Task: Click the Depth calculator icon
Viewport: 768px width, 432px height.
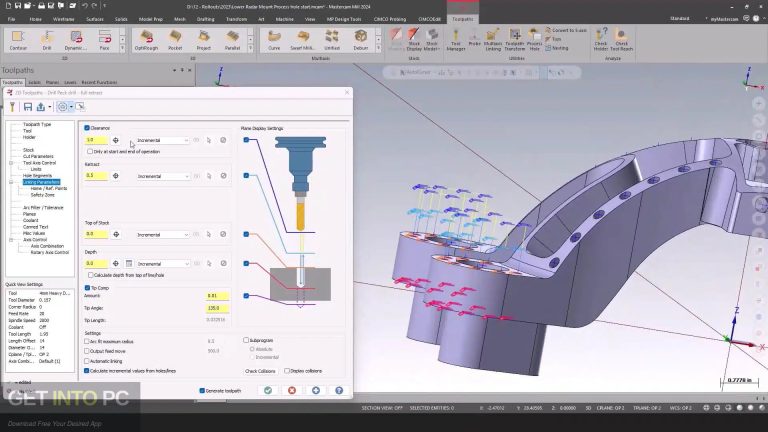Action: tap(129, 264)
